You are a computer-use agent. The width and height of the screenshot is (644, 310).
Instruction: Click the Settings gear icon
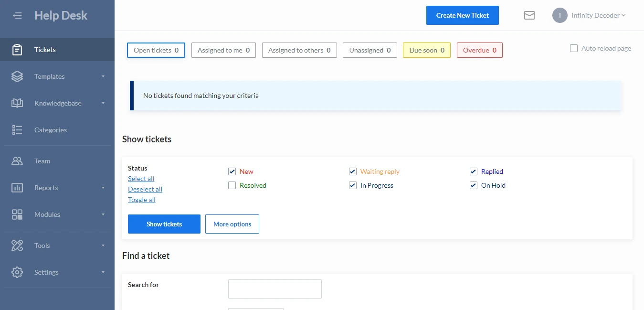coord(17,272)
